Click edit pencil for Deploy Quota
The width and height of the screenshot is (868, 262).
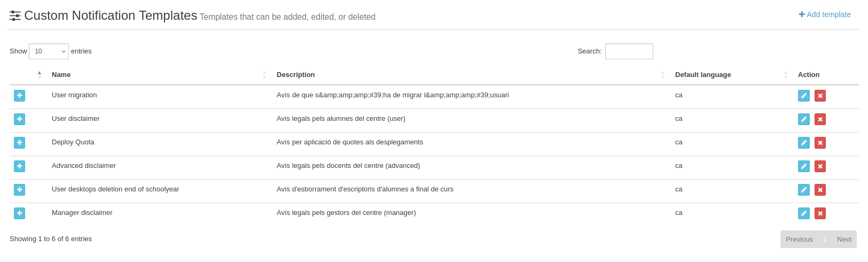(803, 143)
